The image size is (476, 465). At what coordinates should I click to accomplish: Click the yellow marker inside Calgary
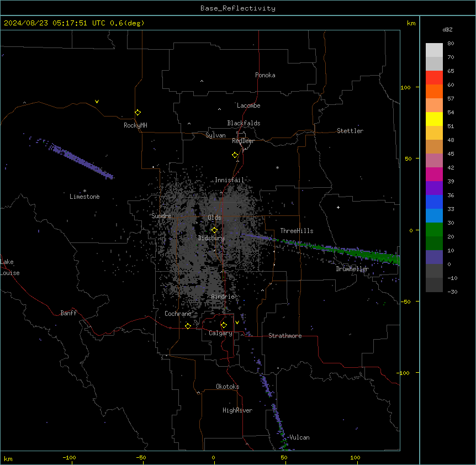[224, 325]
